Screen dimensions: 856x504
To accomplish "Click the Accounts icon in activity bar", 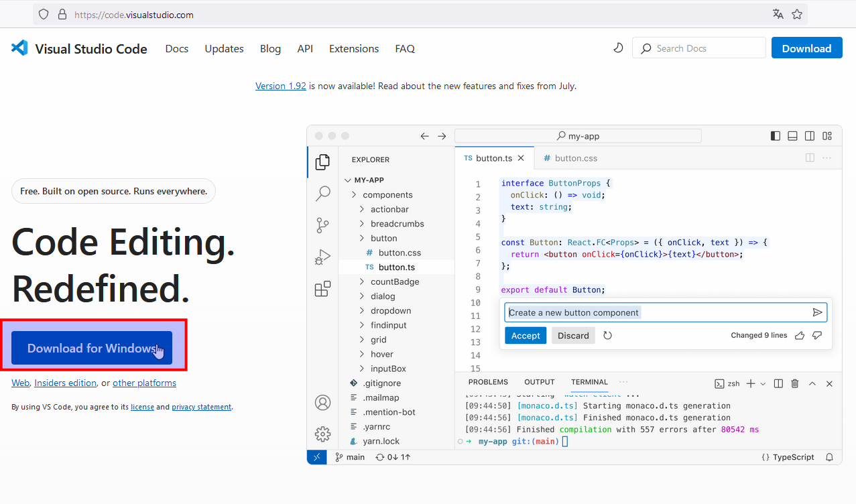I will pos(322,403).
